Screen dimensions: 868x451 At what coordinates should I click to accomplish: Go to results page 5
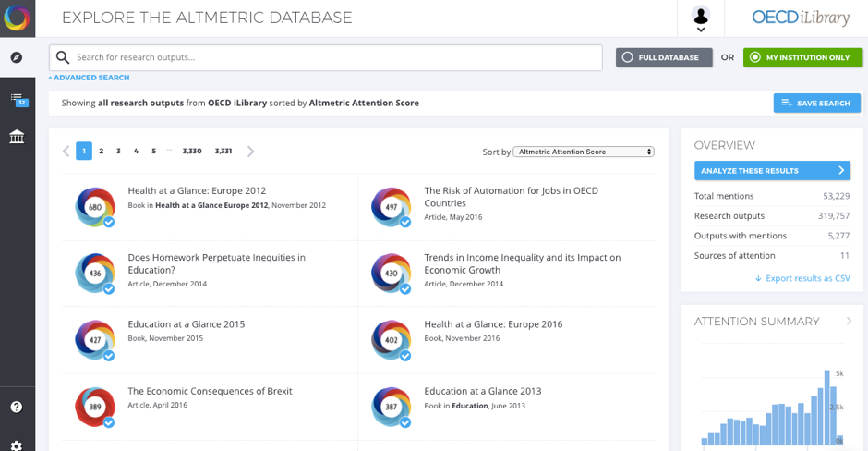tap(154, 151)
